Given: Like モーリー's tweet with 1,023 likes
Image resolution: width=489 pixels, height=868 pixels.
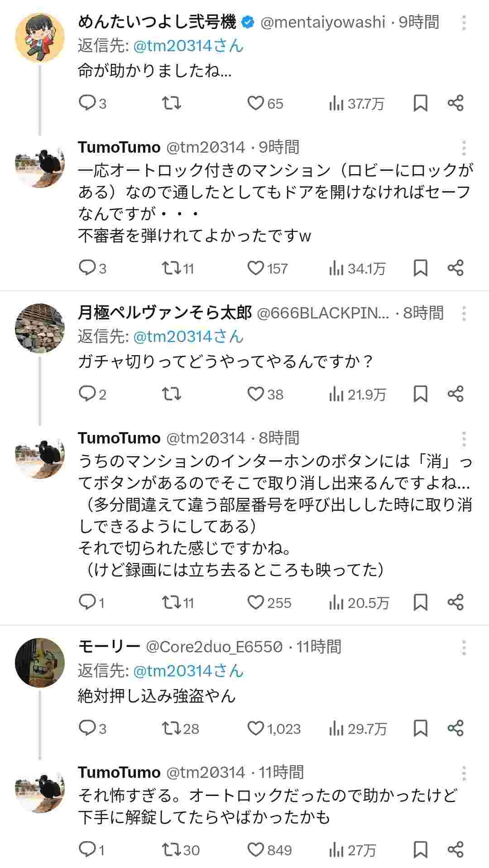Looking at the screenshot, I should click(256, 728).
